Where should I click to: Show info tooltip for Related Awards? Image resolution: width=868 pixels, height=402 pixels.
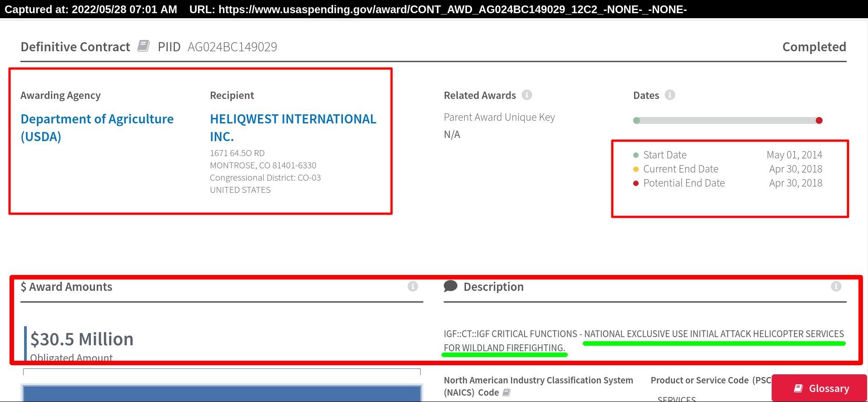tap(527, 95)
